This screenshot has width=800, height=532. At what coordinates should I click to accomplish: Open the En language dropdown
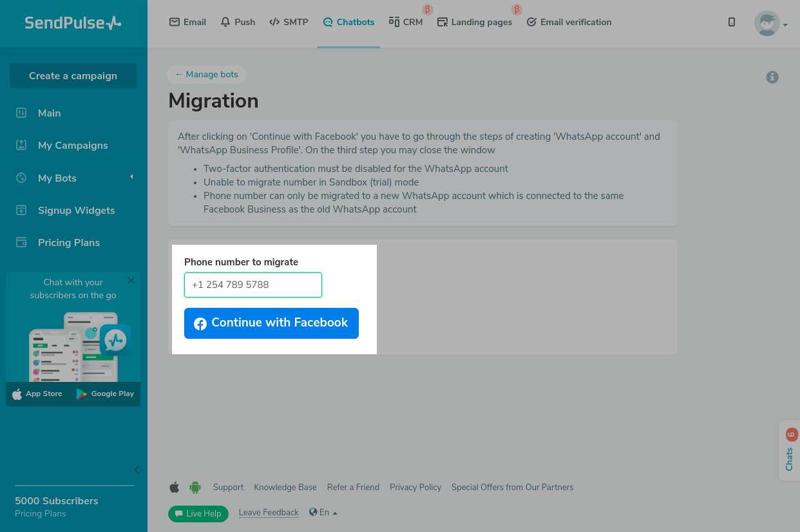point(323,513)
